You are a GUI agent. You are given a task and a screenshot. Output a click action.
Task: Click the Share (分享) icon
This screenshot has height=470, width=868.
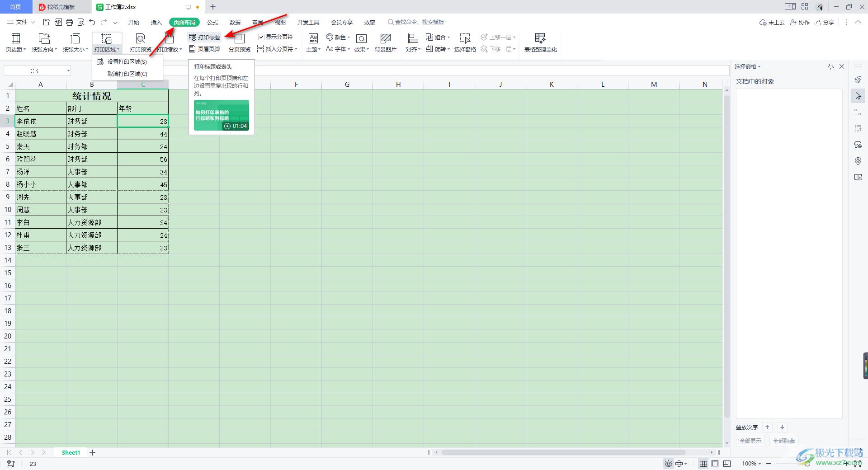pyautogui.click(x=825, y=22)
